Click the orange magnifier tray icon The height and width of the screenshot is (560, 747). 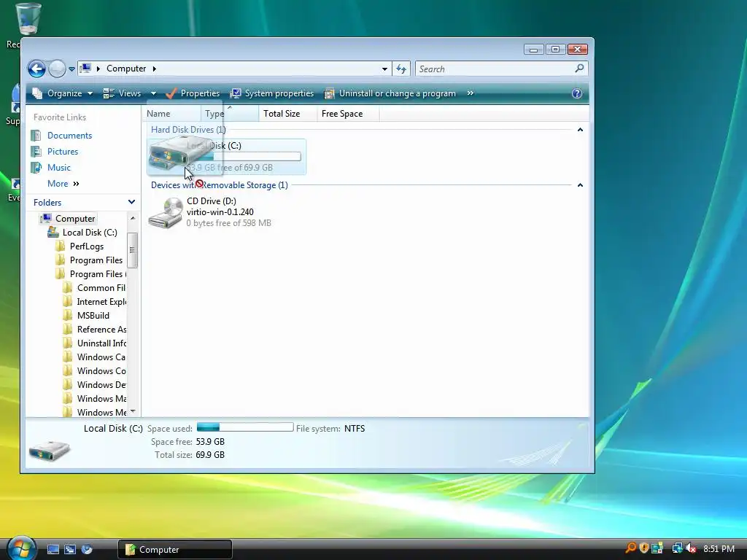click(x=631, y=548)
